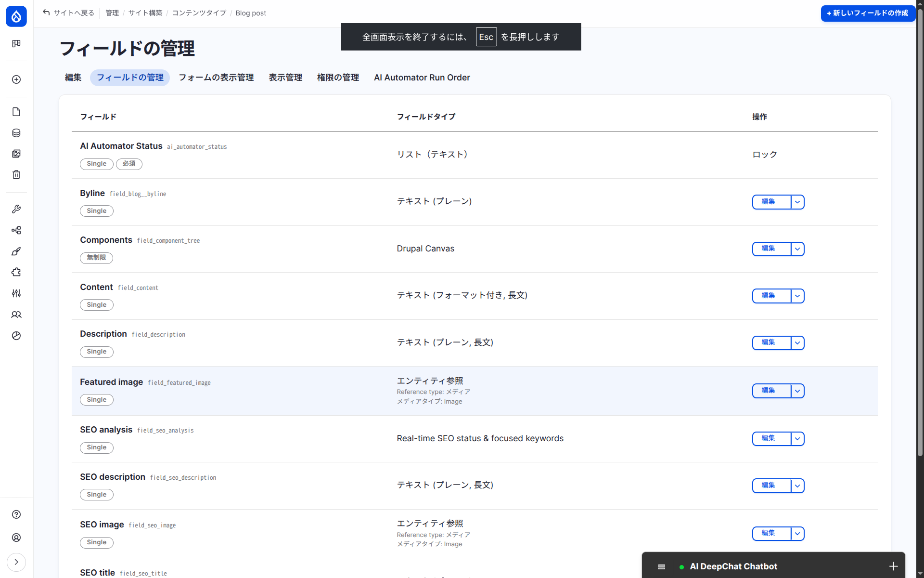Open the media images icon in sidebar
This screenshot has height=578, width=924.
pos(16,154)
